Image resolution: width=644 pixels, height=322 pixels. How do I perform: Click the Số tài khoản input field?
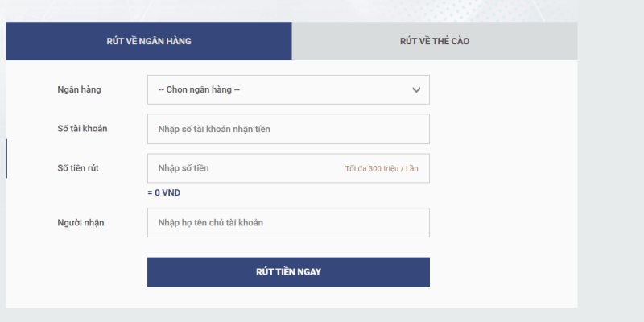point(288,129)
